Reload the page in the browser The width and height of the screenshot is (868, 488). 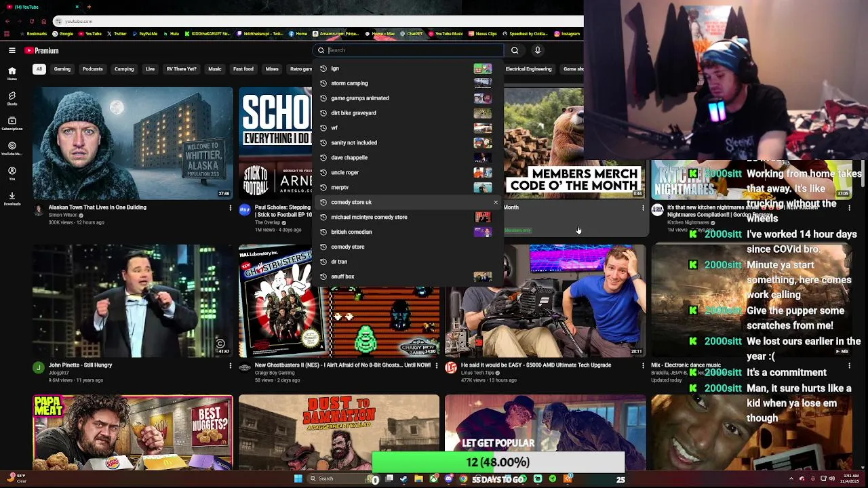click(31, 21)
